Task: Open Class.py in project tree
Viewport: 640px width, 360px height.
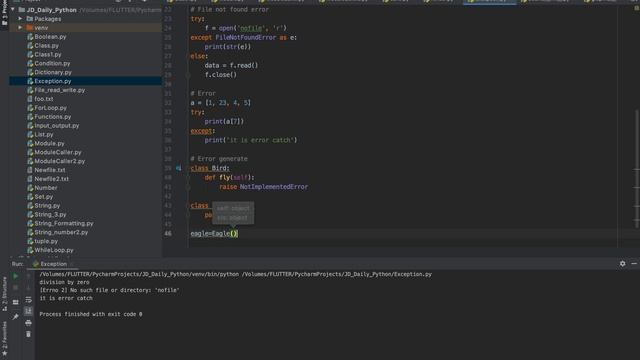Action: click(x=46, y=46)
